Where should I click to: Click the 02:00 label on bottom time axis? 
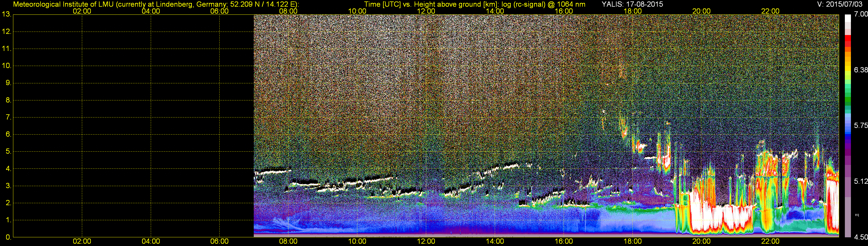coord(82,241)
